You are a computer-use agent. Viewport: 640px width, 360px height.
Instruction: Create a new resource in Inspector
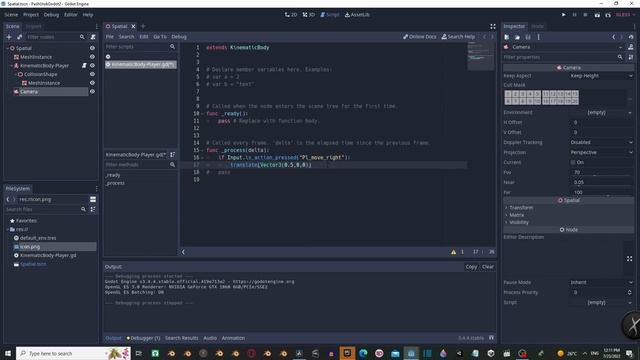[507, 37]
